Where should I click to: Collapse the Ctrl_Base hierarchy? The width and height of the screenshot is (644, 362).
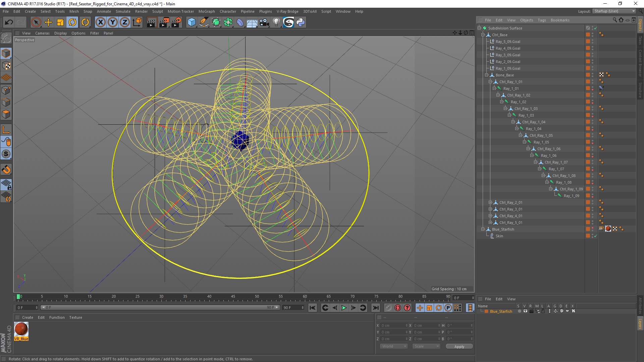[483, 35]
